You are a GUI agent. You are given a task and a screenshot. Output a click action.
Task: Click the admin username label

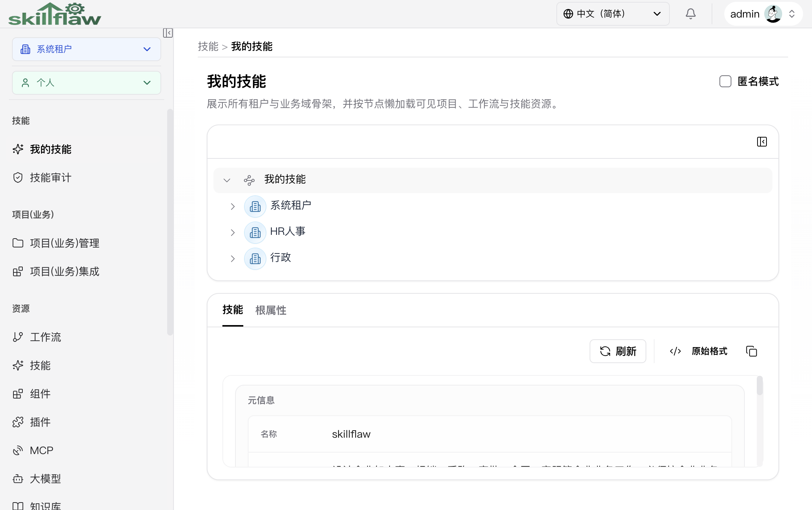pos(745,14)
